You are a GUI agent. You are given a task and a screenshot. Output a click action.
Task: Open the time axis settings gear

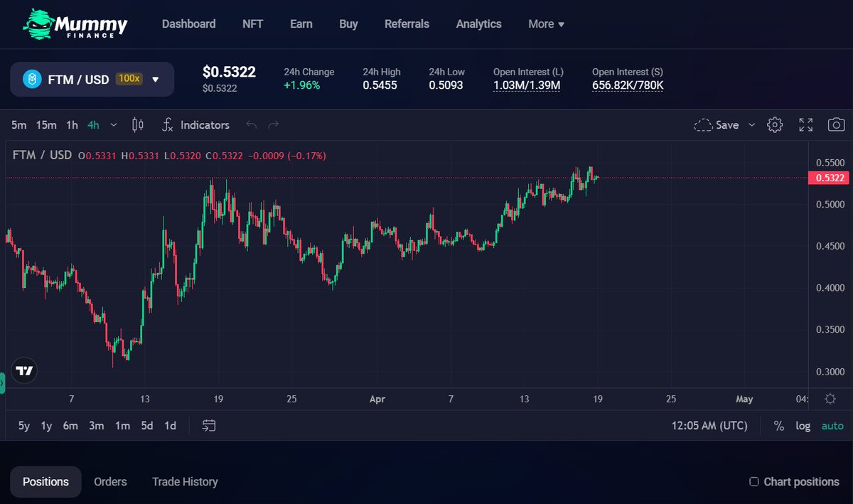pos(830,400)
